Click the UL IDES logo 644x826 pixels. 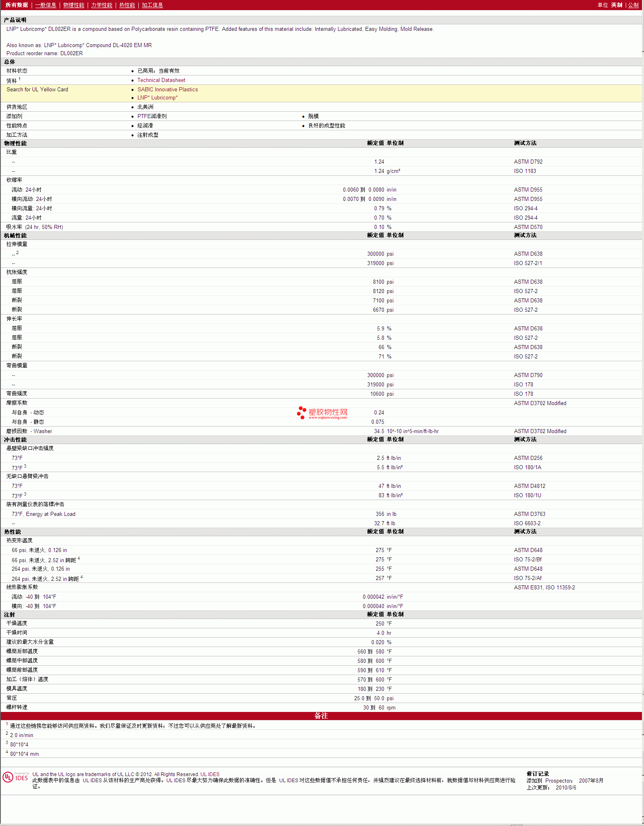15,777
